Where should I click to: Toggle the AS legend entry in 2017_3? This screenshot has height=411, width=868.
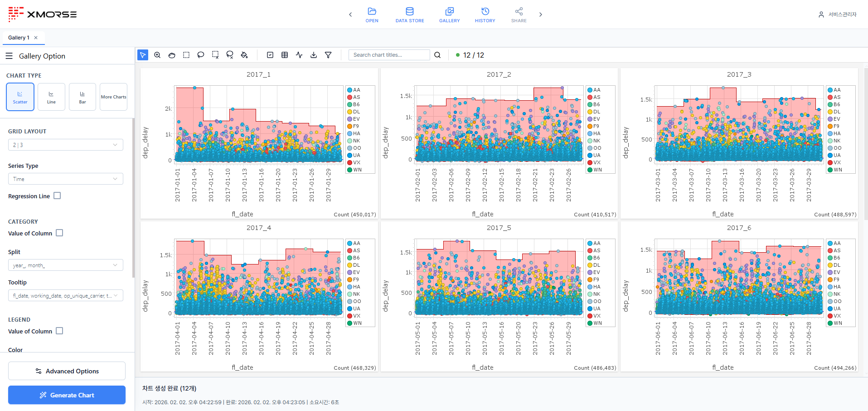click(x=834, y=97)
